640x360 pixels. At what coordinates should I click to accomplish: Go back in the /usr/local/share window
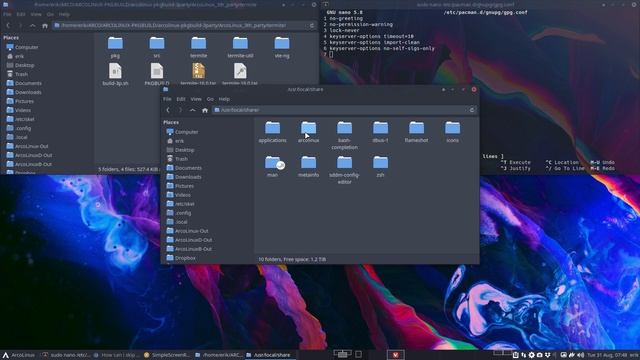168,110
